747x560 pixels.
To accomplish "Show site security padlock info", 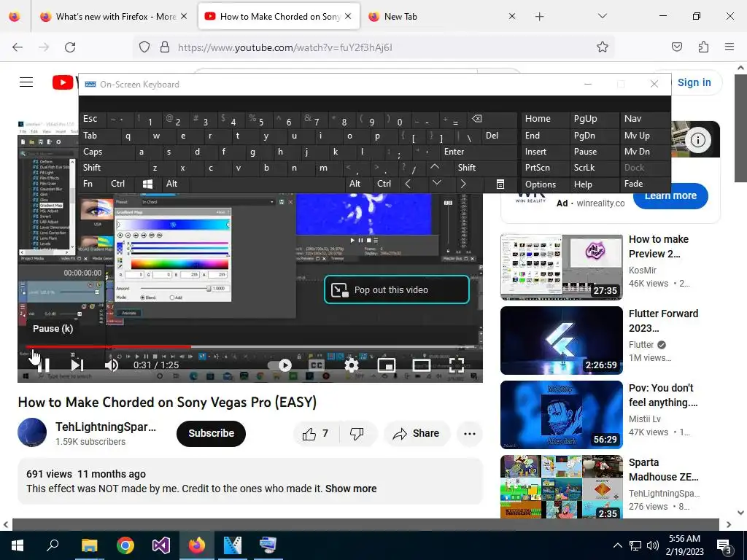I will click(165, 47).
